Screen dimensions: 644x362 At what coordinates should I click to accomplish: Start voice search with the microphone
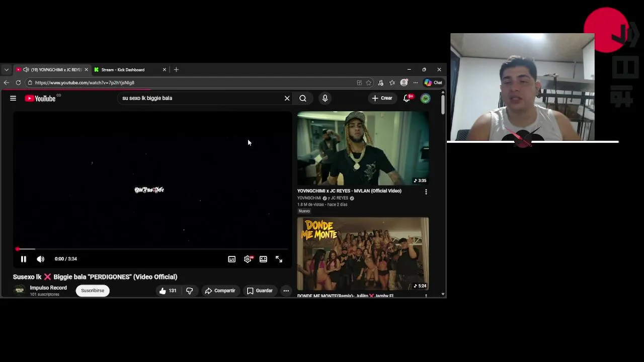[x=325, y=99]
